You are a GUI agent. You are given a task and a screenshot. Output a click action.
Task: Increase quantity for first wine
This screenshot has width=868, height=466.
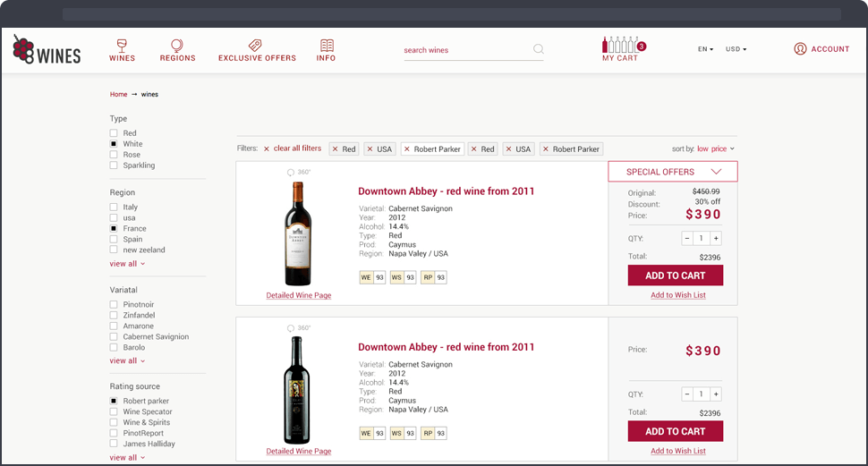tap(716, 238)
